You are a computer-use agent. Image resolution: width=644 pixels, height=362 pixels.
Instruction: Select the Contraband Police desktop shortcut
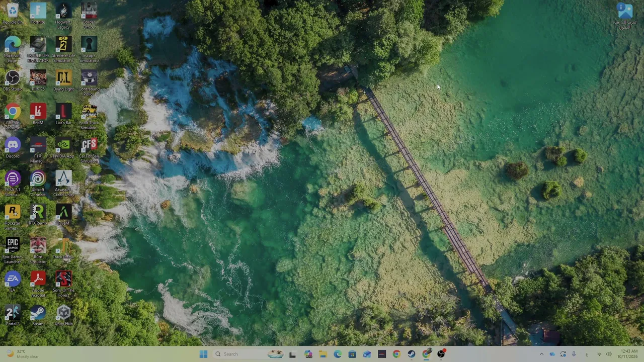coord(89,83)
